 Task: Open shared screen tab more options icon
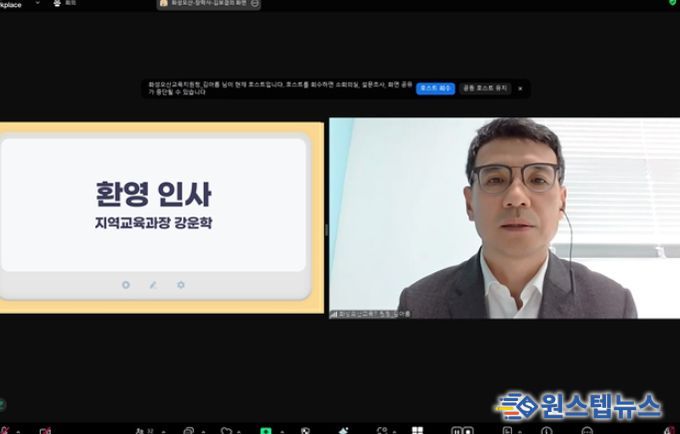255,3
